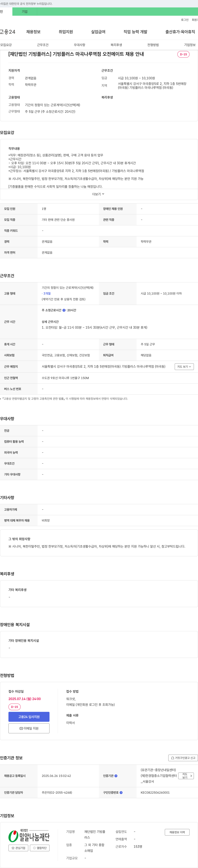This screenshot has width=198, height=868.
Task: Open the 실업급여 main menu
Action: click(98, 32)
